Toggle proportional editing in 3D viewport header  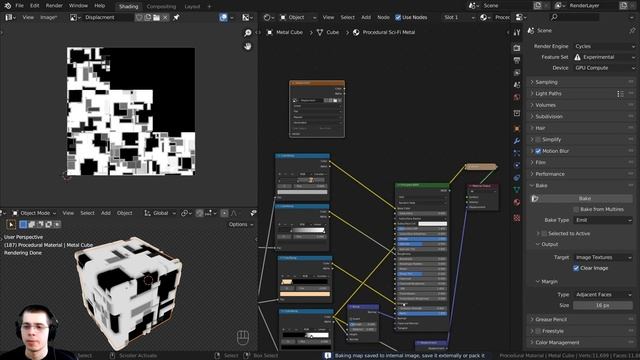click(x=224, y=213)
